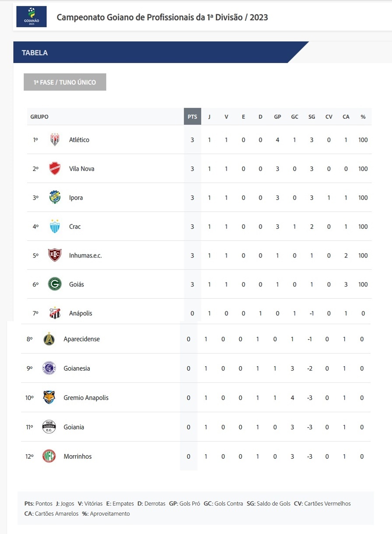Click the % column header
Image resolution: width=392 pixels, height=534 pixels.
coord(363,117)
